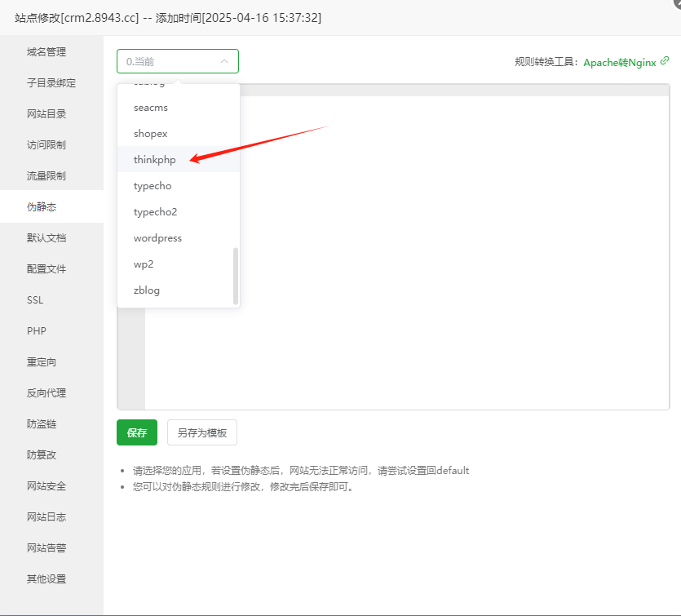
Task: Collapse the 0.当前 dropdown chevron
Action: 224,61
